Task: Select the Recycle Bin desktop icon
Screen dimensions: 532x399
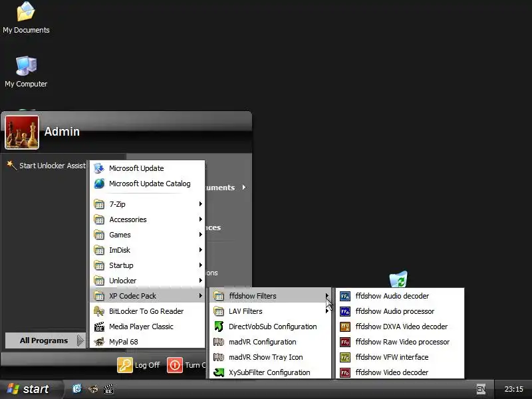Action: click(x=398, y=279)
